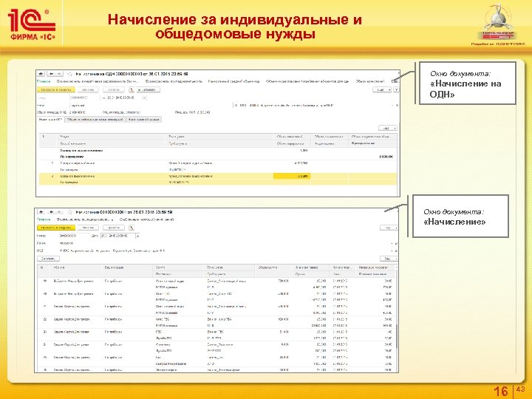Expand the МКД field dropdown arrow in the lower window
532x399 pixels.
[x=392, y=251]
